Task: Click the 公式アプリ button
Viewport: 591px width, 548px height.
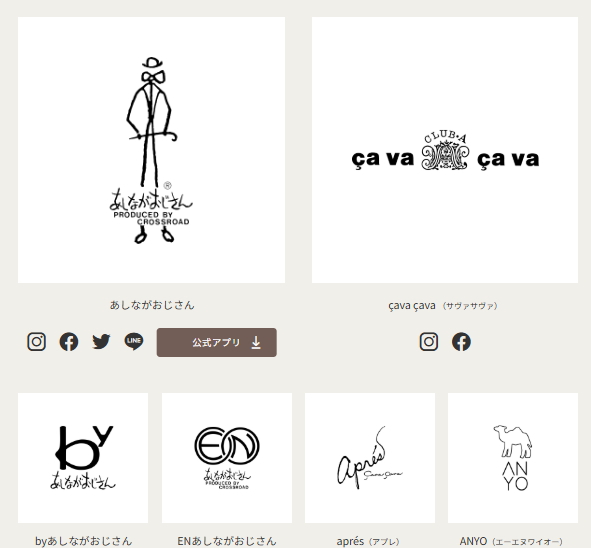Action: (x=217, y=342)
